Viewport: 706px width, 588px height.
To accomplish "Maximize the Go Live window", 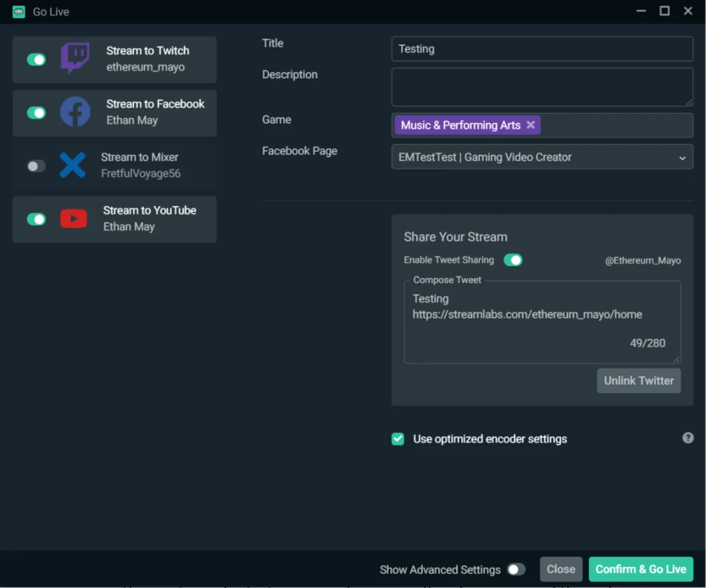I will (x=664, y=11).
